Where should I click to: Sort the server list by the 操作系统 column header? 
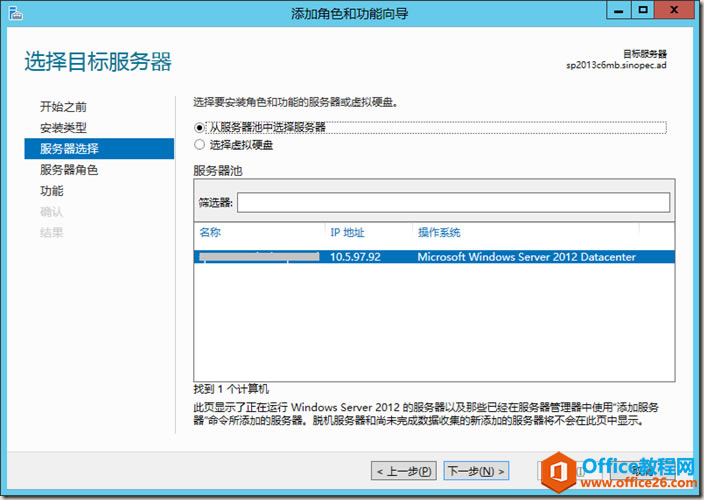point(439,232)
